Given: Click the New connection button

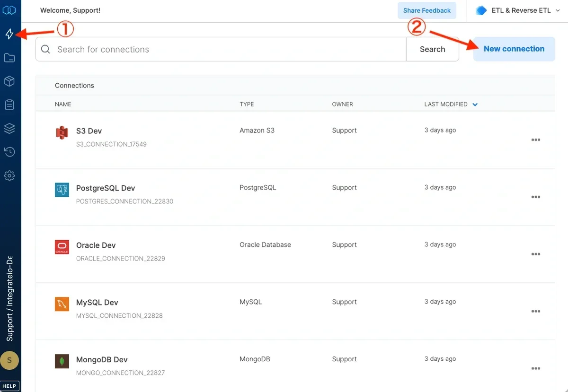Looking at the screenshot, I should pos(514,49).
